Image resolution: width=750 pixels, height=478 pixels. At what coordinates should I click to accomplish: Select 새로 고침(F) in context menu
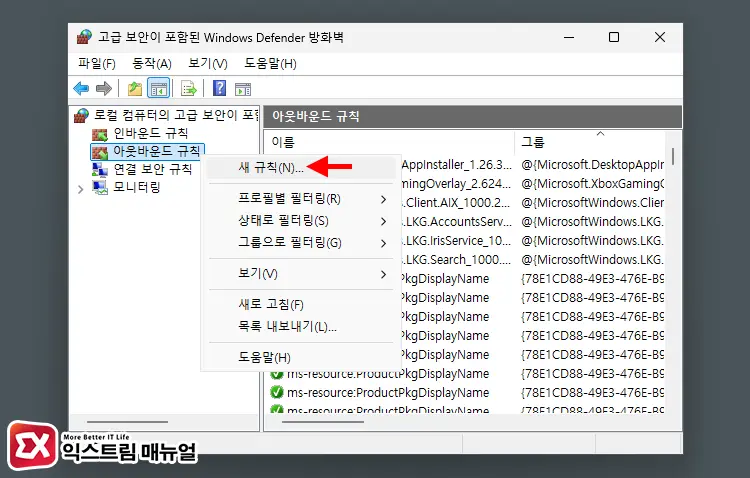[x=301, y=304]
